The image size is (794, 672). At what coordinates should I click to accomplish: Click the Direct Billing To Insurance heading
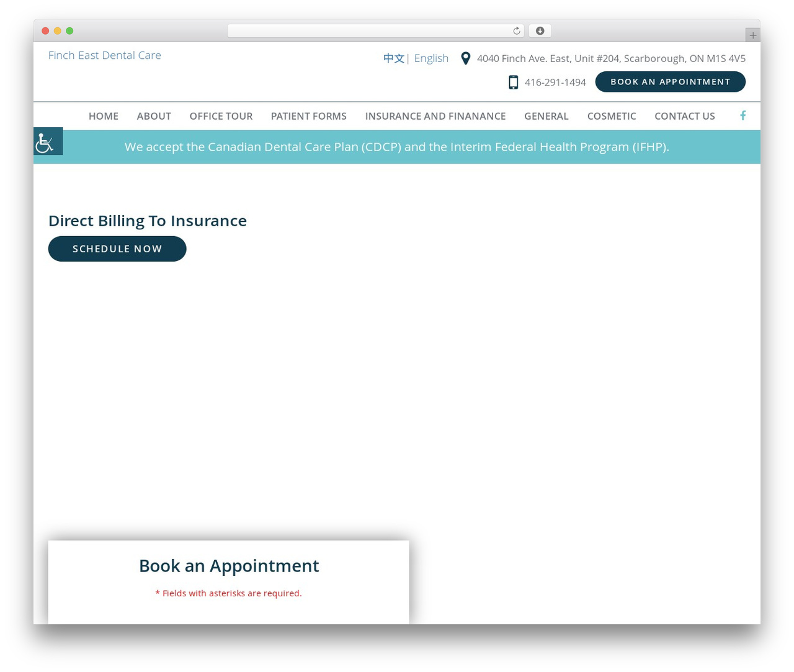point(148,221)
